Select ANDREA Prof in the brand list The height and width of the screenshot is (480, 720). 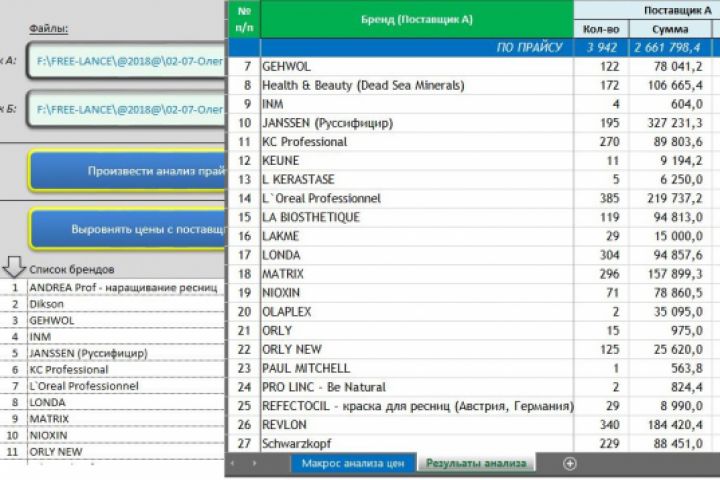coord(126,288)
